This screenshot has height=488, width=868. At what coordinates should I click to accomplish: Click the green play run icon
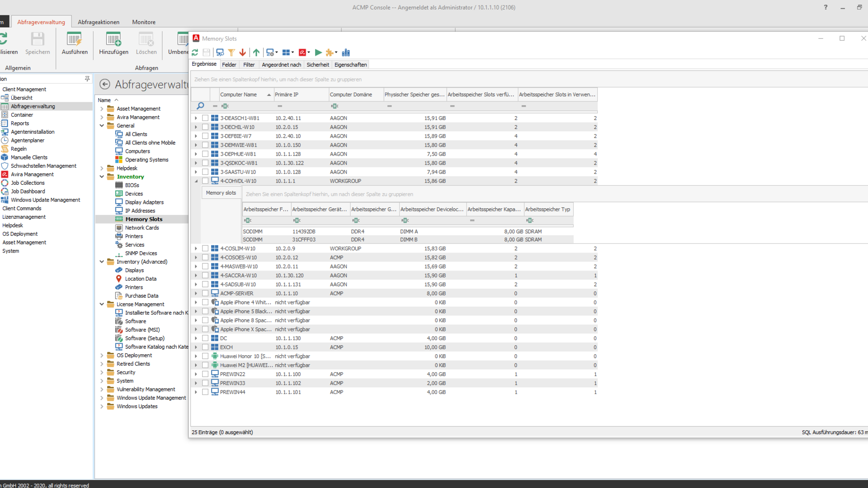tap(318, 52)
